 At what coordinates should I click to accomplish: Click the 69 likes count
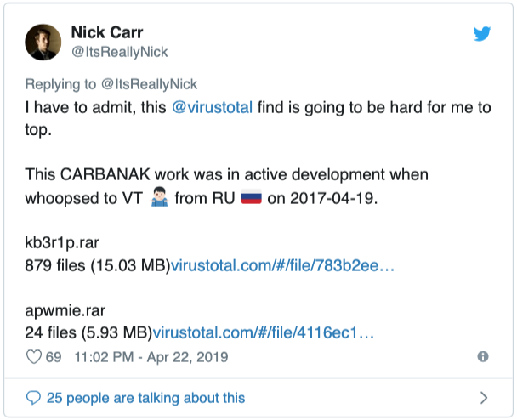tap(54, 357)
